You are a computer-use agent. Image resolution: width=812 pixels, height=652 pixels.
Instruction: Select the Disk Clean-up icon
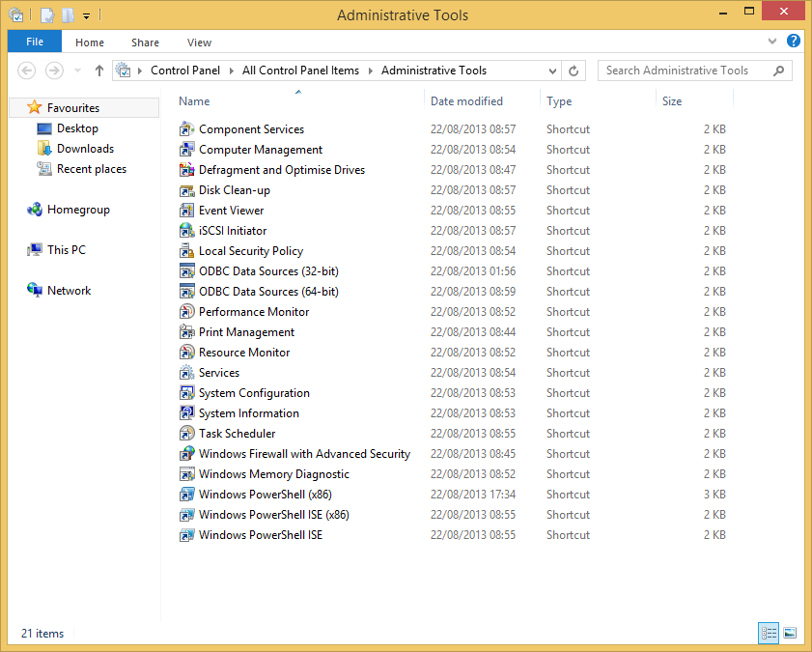click(x=186, y=190)
